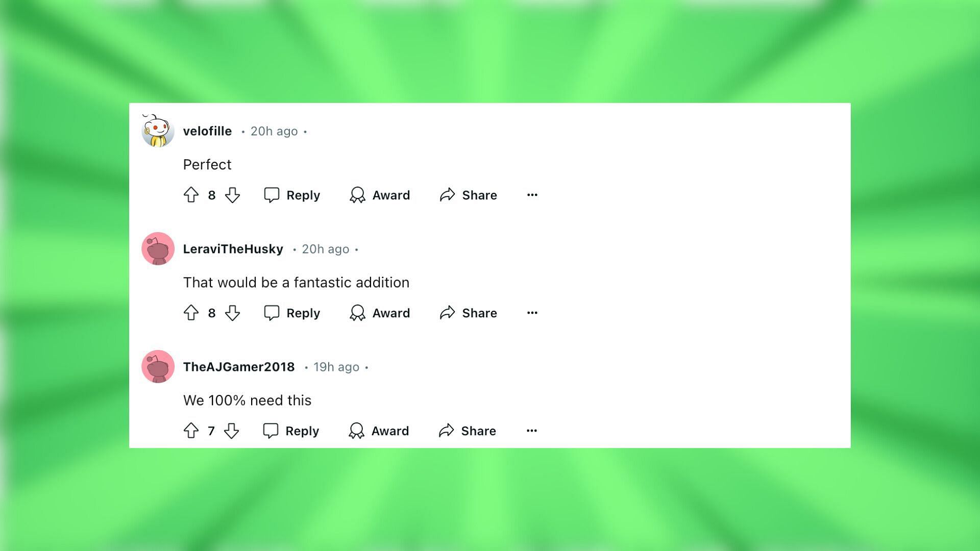
Task: Open LeraviTheHusky's profile via avatar
Action: click(158, 248)
